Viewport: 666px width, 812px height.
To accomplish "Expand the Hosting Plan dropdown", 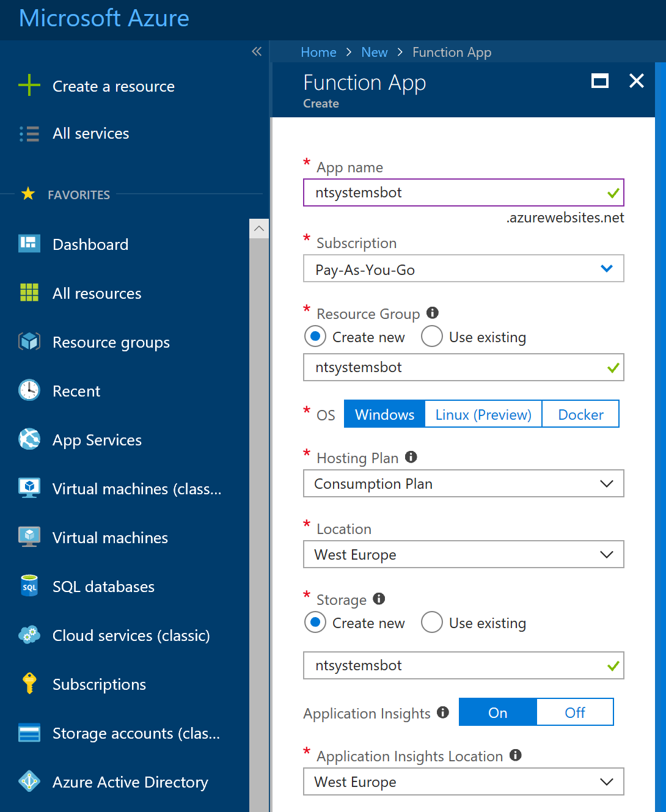I will pos(463,483).
